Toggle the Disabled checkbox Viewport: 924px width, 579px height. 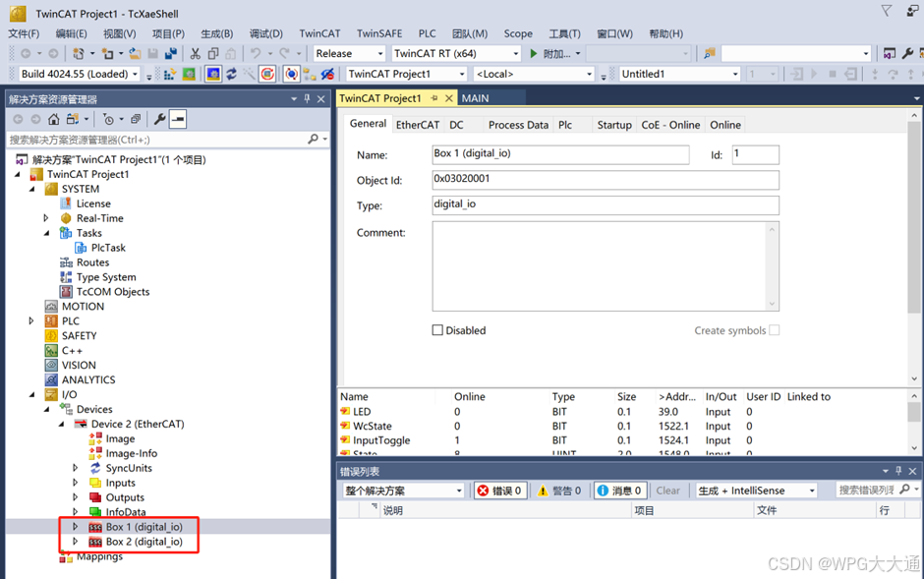437,330
